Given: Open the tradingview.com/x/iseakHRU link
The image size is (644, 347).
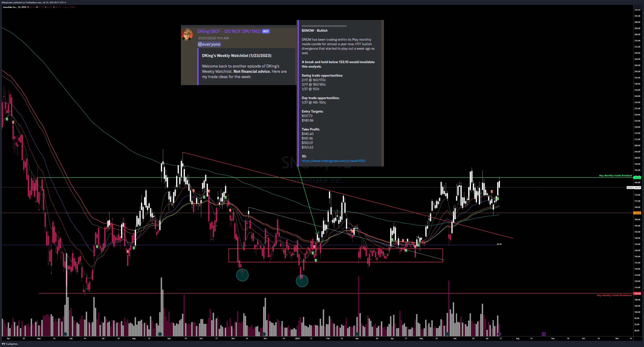Looking at the screenshot, I should point(334,161).
